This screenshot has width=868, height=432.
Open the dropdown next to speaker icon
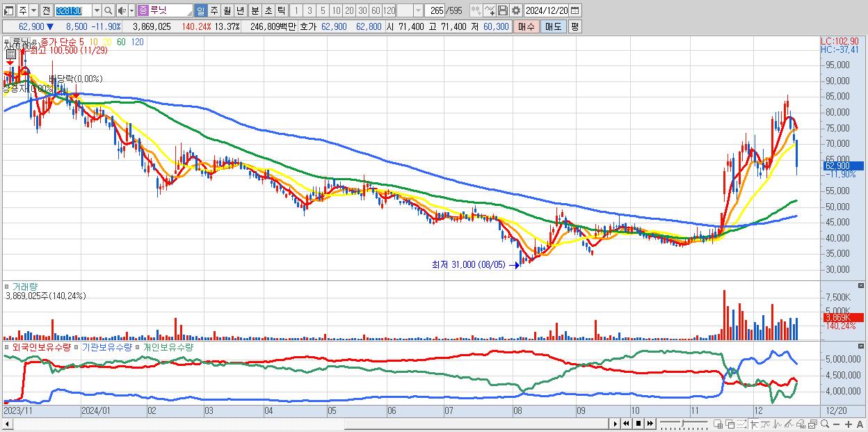pyautogui.click(x=131, y=11)
